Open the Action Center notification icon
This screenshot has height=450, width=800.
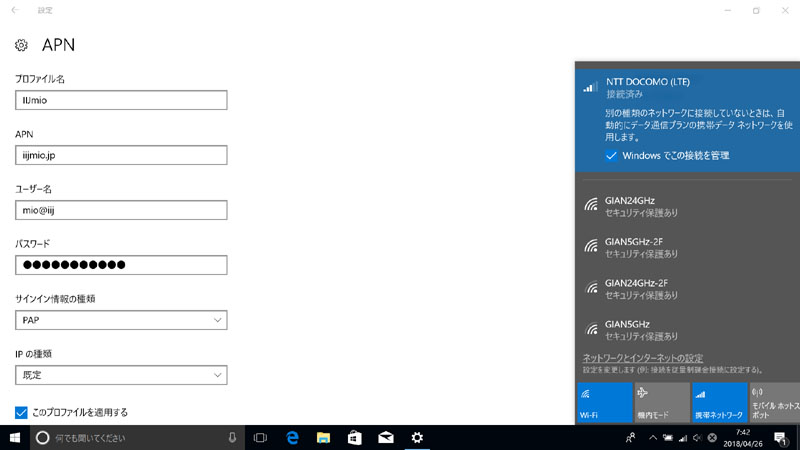pyautogui.click(x=781, y=438)
